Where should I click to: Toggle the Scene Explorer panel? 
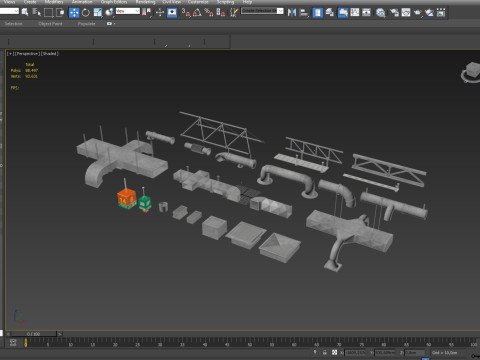[318, 12]
